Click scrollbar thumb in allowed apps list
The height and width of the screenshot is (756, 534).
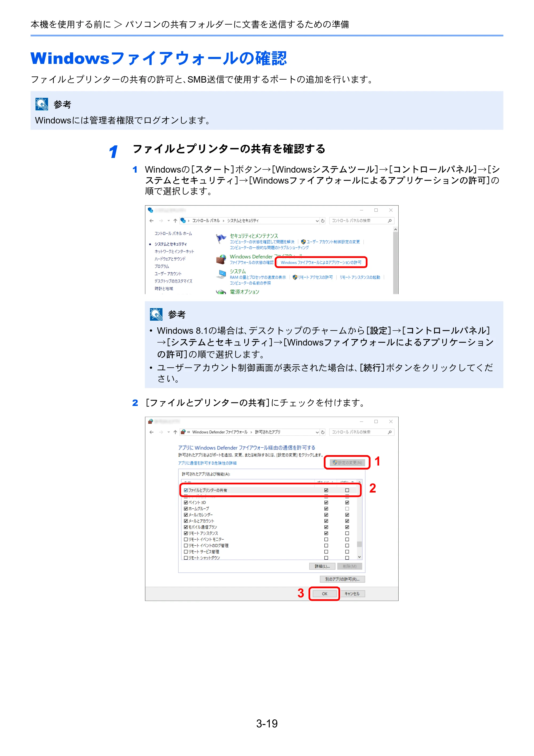coord(359,544)
